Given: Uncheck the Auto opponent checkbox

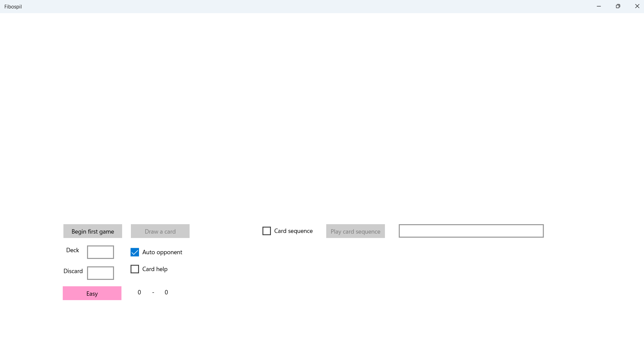Looking at the screenshot, I should pyautogui.click(x=135, y=252).
